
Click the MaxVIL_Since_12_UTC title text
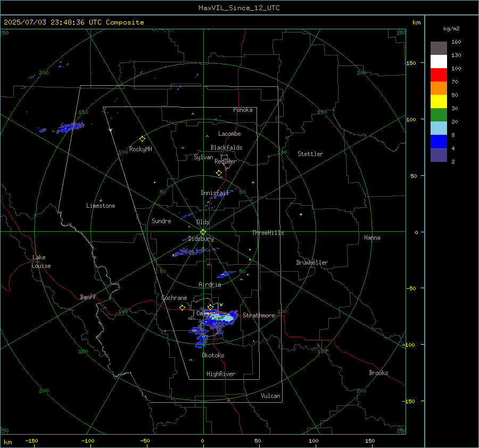[239, 8]
